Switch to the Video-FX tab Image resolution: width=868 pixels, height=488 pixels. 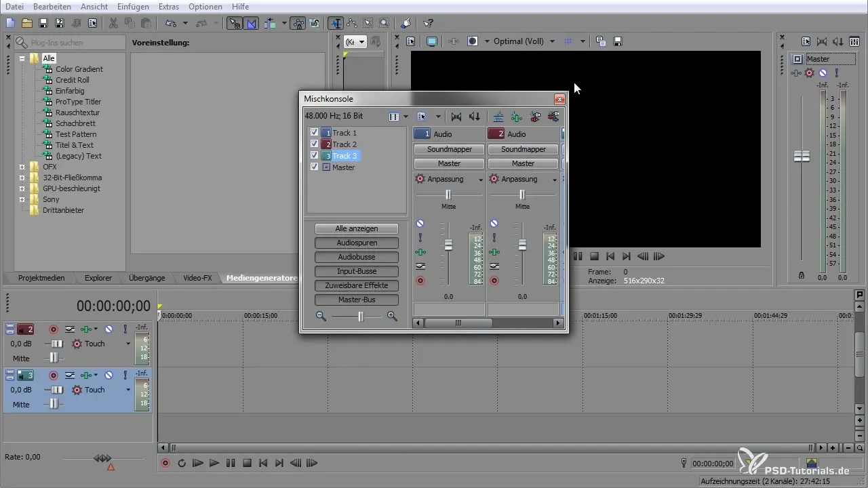point(197,278)
